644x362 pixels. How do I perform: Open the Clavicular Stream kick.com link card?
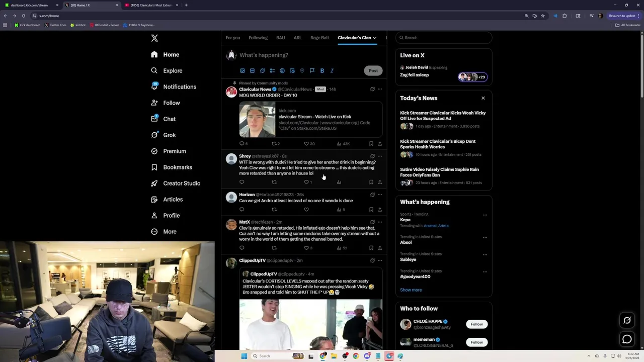click(x=310, y=120)
